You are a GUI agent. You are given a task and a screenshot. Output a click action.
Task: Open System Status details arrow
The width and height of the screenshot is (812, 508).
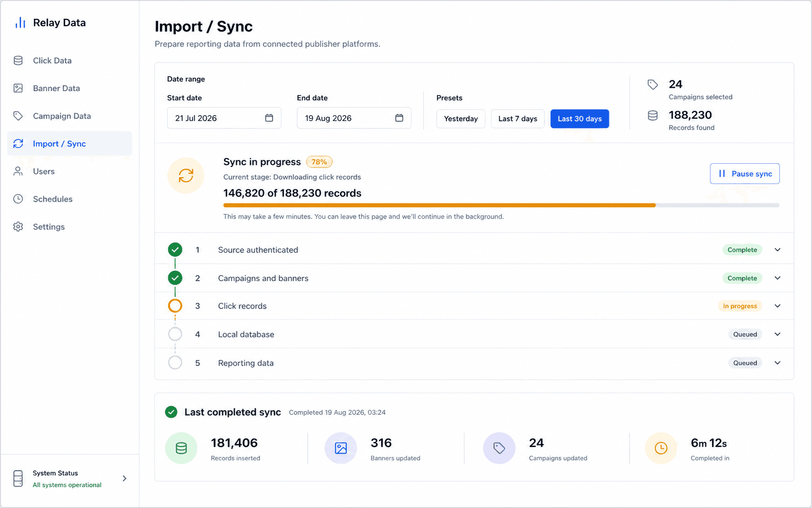pos(124,478)
